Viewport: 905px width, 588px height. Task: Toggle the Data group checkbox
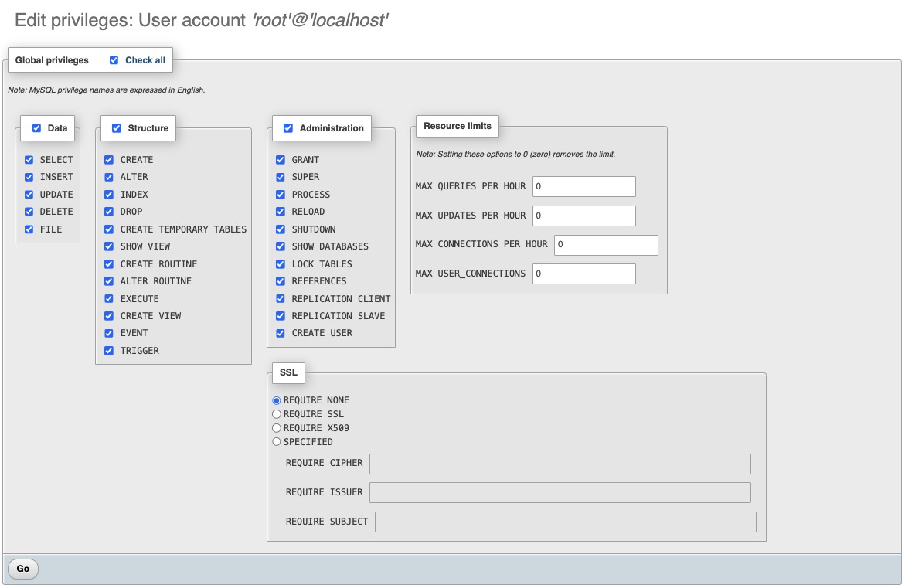[x=36, y=128]
